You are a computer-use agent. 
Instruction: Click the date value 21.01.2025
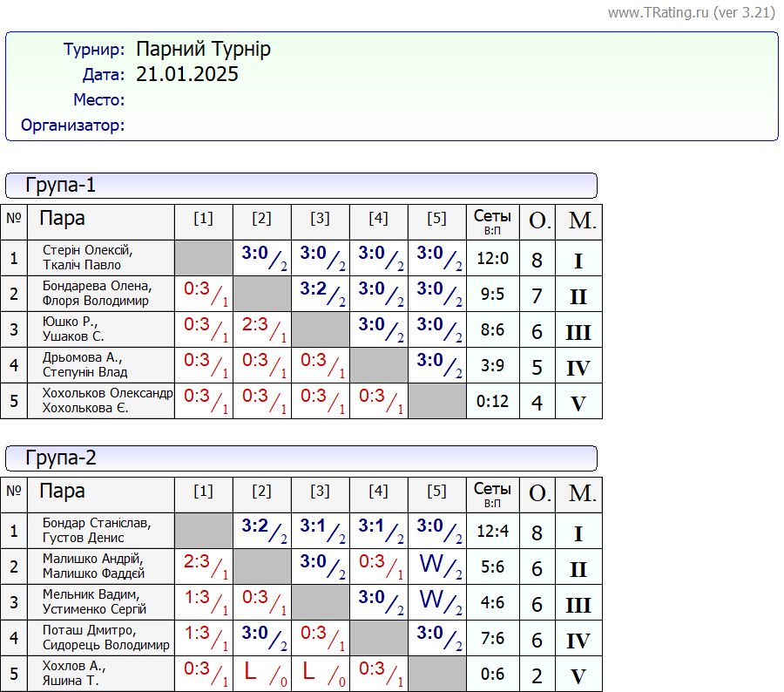(187, 74)
